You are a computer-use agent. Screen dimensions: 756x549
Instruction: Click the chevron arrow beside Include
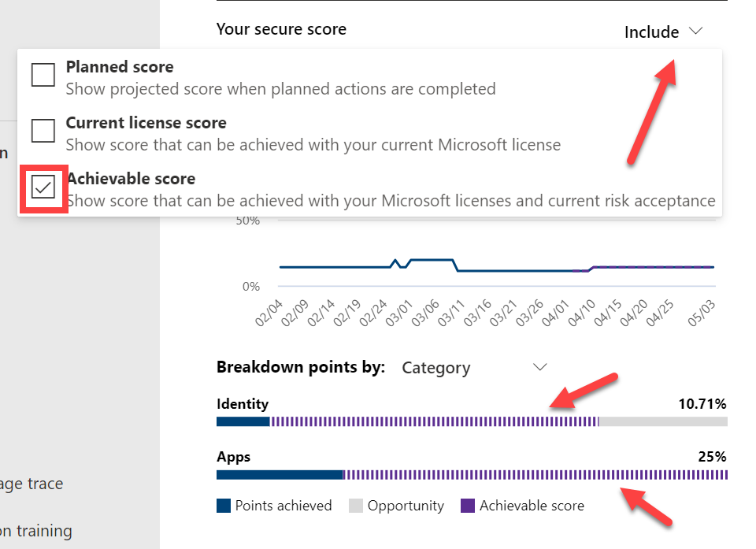click(695, 32)
